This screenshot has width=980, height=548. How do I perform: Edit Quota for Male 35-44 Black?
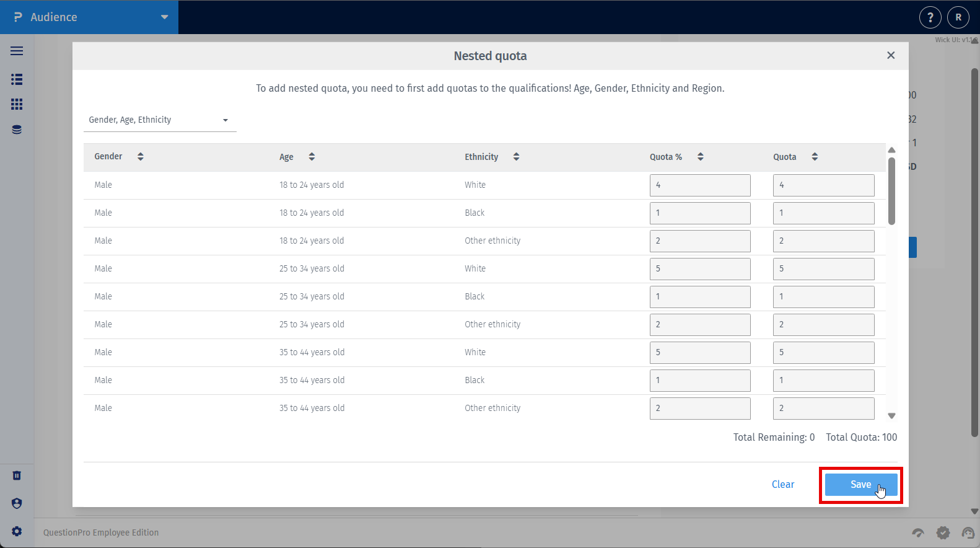pyautogui.click(x=824, y=381)
